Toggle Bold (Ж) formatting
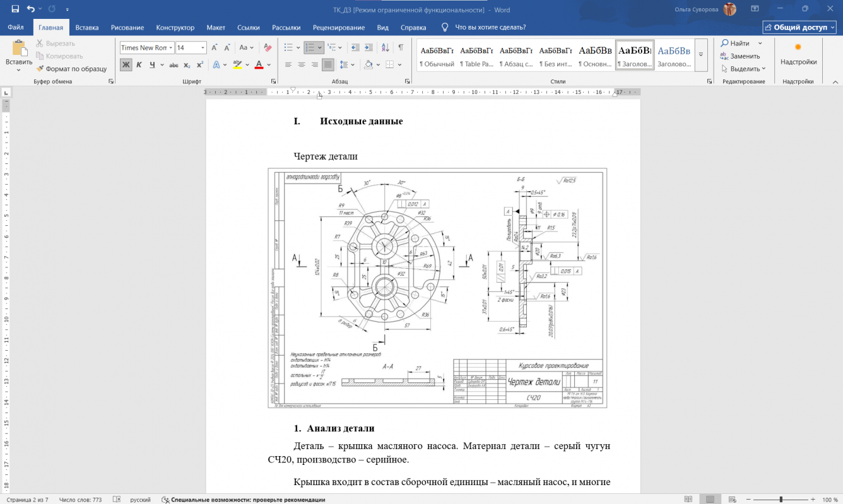This screenshot has height=504, width=843. (126, 65)
